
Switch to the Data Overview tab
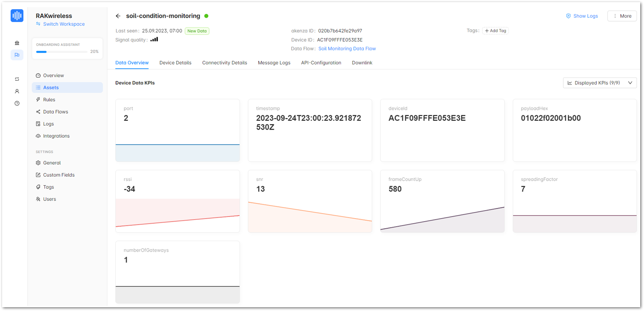(132, 63)
